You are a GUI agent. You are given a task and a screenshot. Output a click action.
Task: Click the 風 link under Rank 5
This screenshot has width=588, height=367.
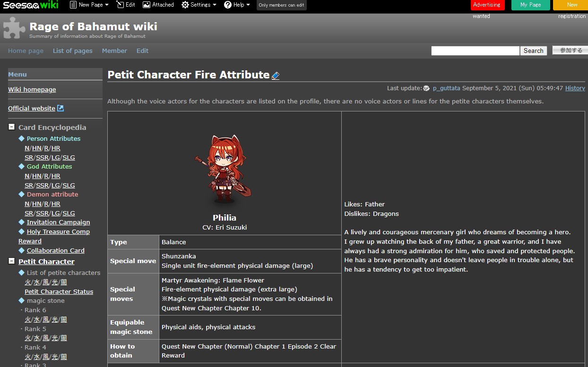pyautogui.click(x=45, y=338)
